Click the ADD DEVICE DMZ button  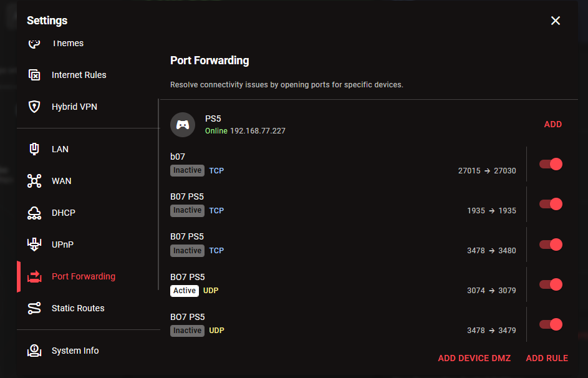pos(474,358)
